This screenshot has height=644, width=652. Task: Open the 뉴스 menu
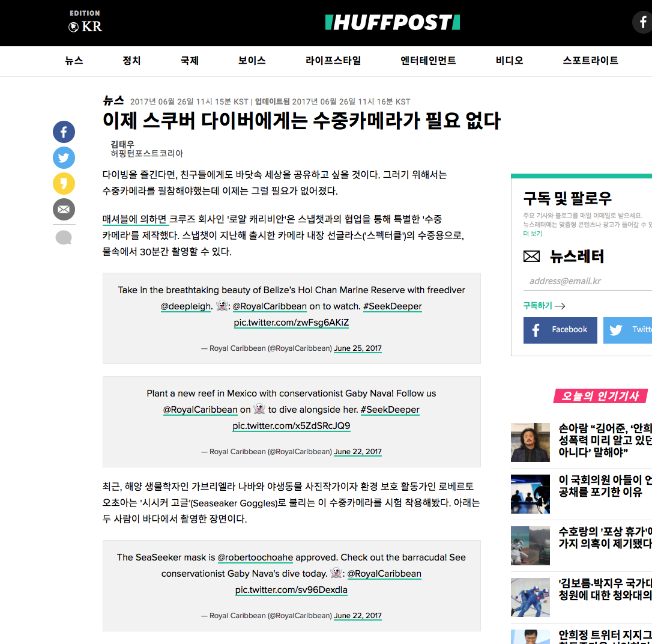tap(74, 61)
